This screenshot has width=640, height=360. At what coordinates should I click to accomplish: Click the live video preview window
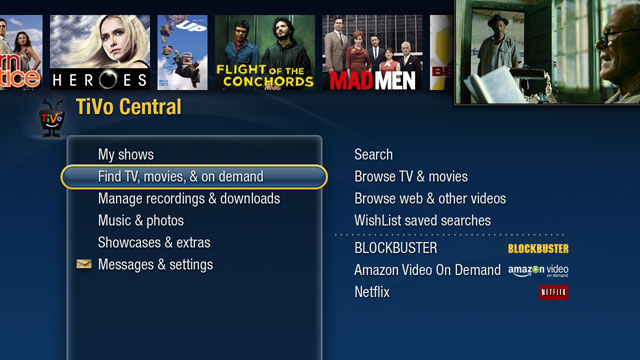[548, 51]
